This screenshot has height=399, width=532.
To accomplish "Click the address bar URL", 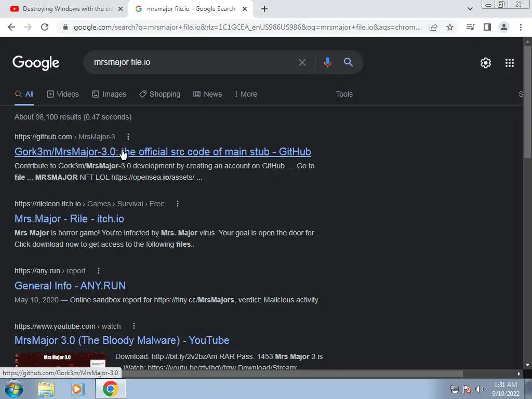I will click(x=247, y=27).
